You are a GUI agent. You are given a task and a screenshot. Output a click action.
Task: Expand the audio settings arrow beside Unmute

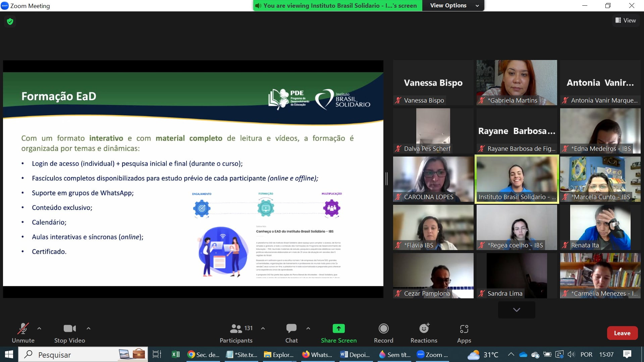click(39, 328)
